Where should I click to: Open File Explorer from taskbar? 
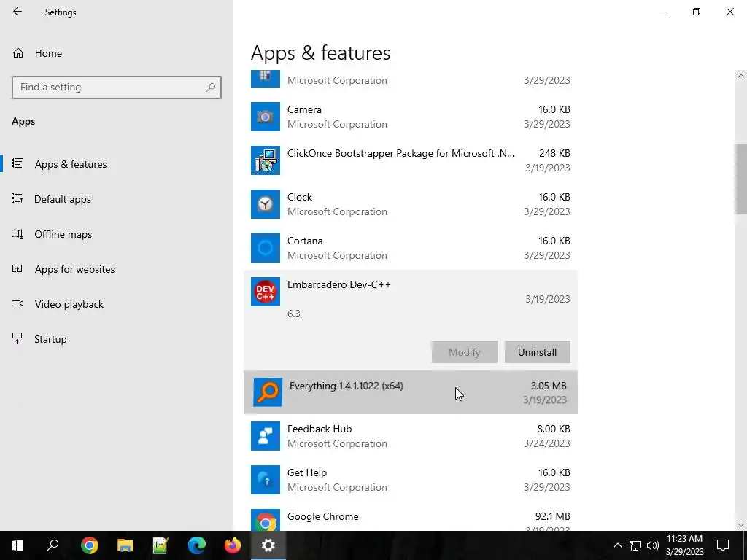coord(125,545)
